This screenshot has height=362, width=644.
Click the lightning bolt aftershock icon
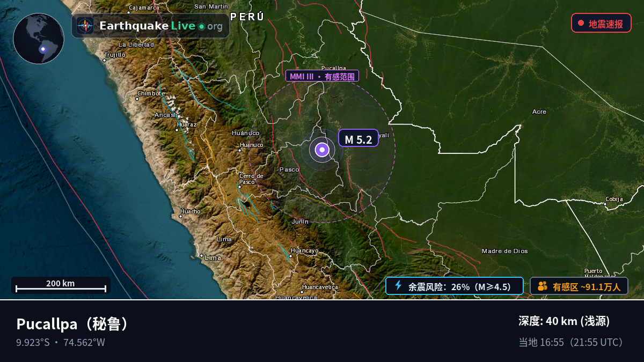tap(398, 286)
